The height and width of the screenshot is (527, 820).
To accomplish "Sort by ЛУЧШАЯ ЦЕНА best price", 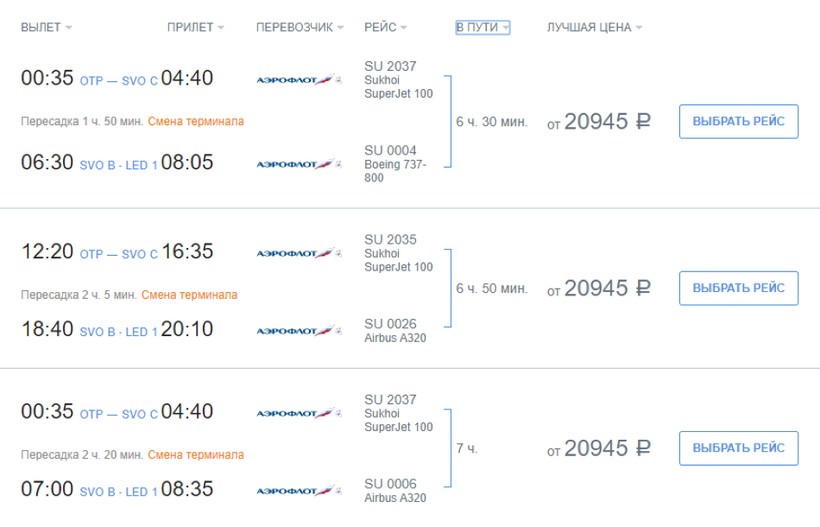I will [594, 28].
